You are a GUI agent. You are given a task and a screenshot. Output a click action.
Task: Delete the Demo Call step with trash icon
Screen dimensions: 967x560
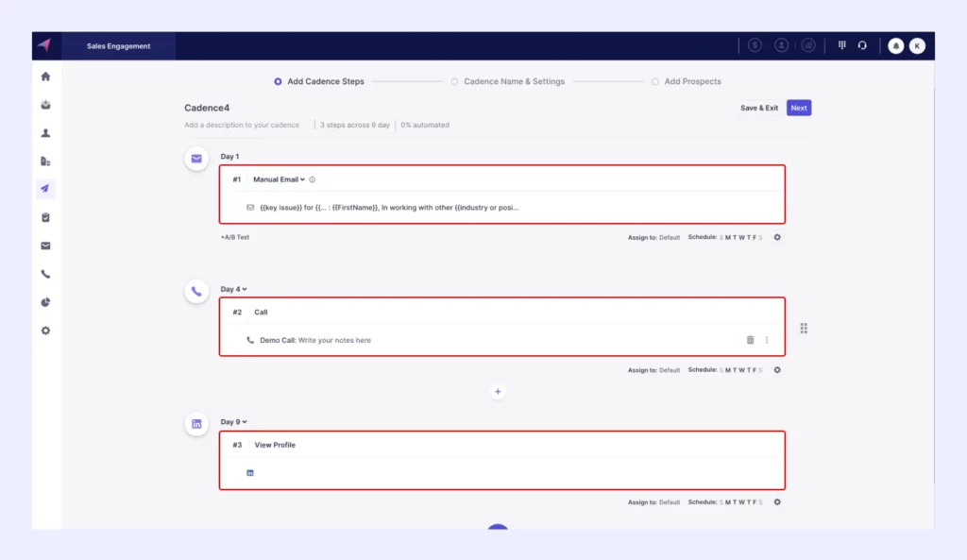(750, 340)
